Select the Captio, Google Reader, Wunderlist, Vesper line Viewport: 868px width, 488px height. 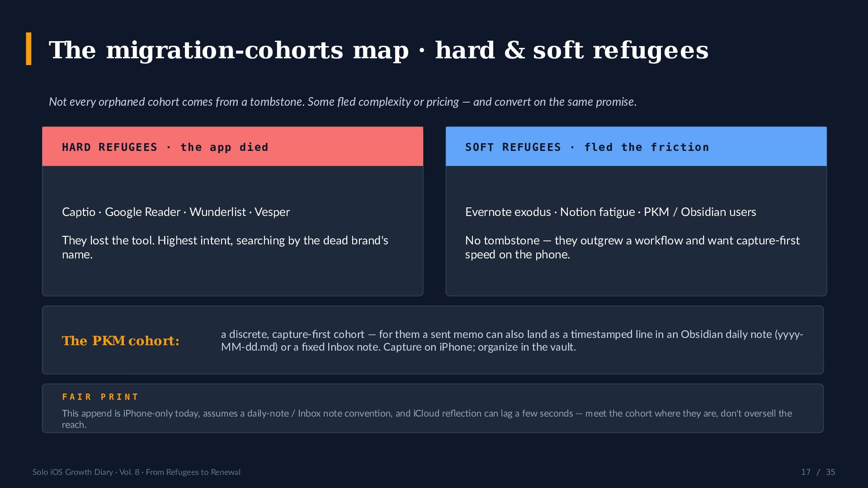click(x=176, y=212)
